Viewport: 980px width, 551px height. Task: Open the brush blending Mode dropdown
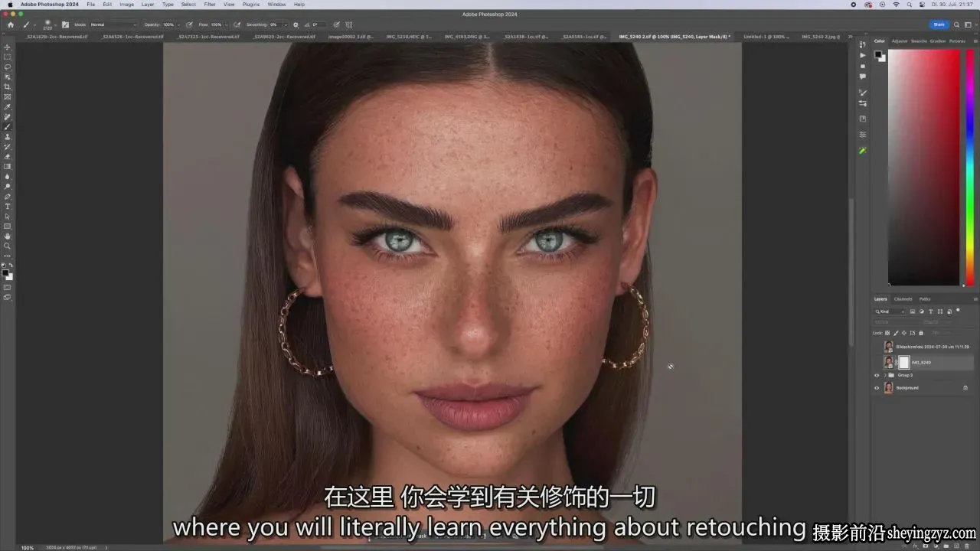[113, 24]
